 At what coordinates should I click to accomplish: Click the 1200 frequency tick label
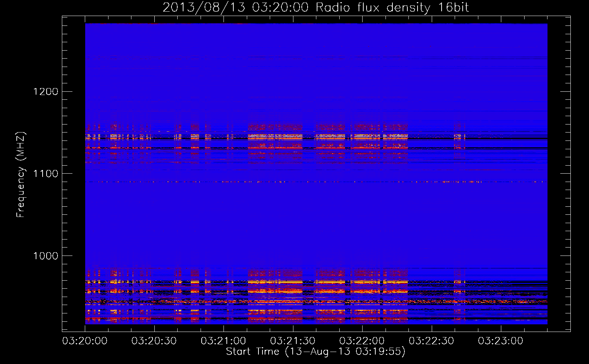tap(46, 91)
